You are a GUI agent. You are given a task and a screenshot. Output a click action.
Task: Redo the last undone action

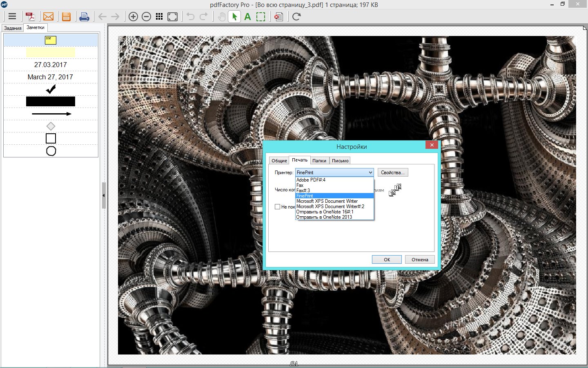[203, 16]
